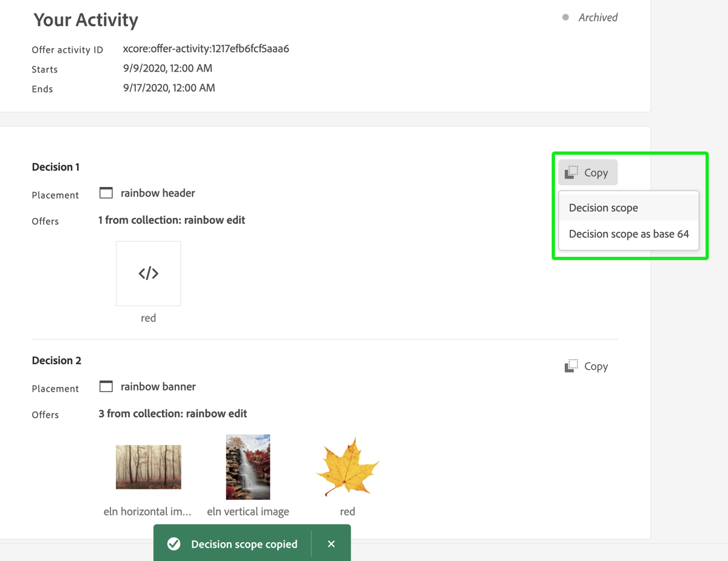Dismiss the Decision scope copied notification
The height and width of the screenshot is (561, 728).
click(x=331, y=543)
